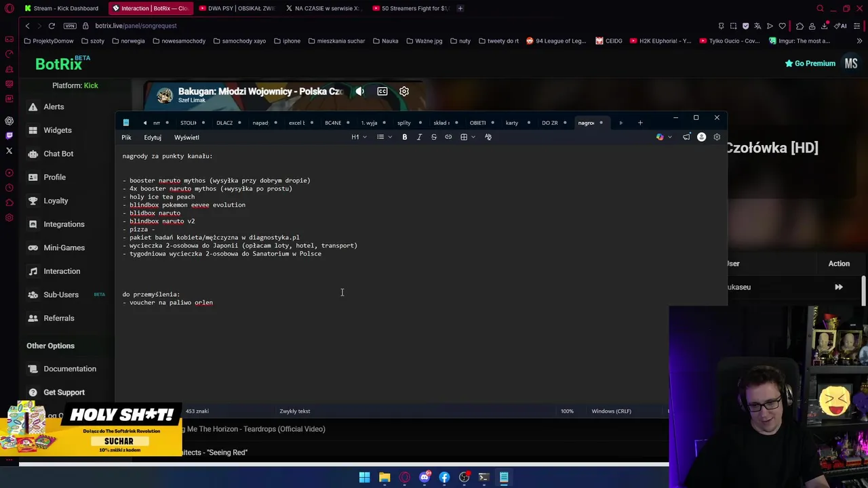Open the CEIDG bookmark
This screenshot has width=868, height=488.
coord(609,41)
